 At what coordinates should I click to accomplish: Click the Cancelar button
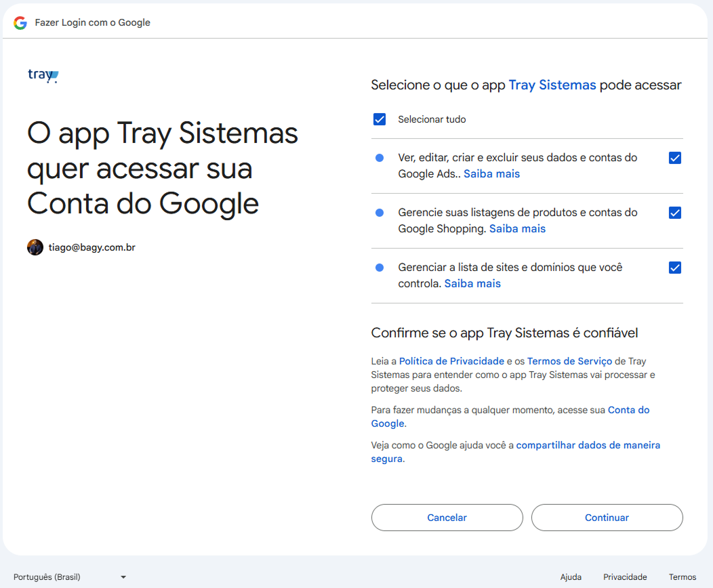coord(447,518)
